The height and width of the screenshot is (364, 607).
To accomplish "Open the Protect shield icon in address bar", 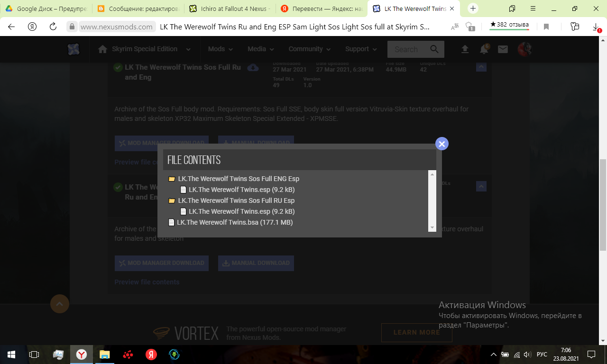I will pos(470,27).
